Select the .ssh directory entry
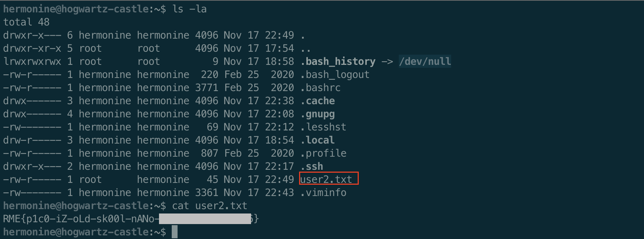644x239 pixels. (x=312, y=166)
